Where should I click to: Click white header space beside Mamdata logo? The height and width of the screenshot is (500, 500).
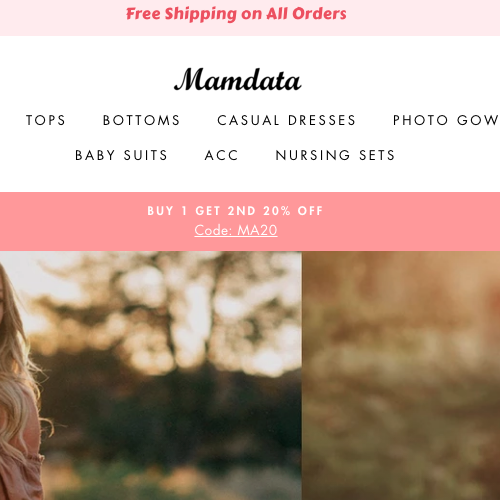click(400, 79)
